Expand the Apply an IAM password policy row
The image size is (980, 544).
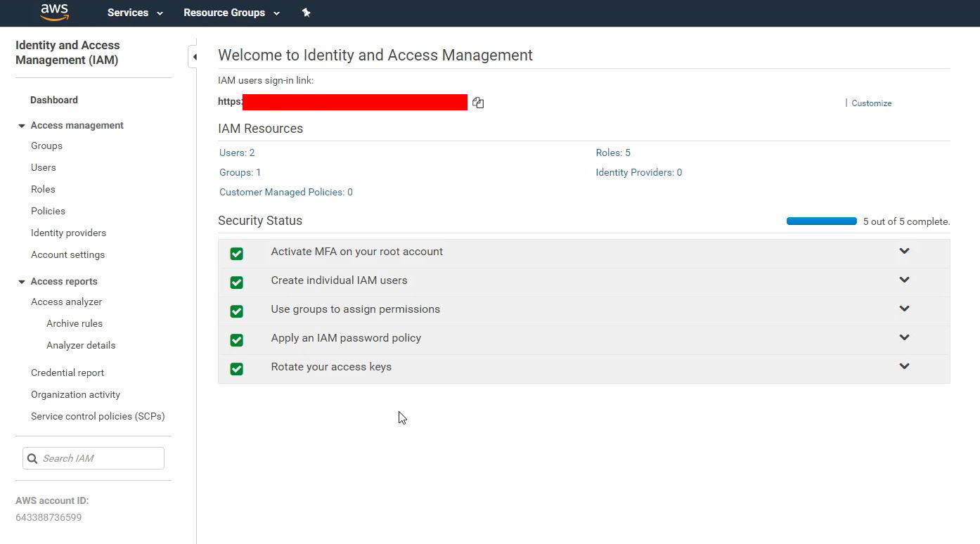pos(904,337)
